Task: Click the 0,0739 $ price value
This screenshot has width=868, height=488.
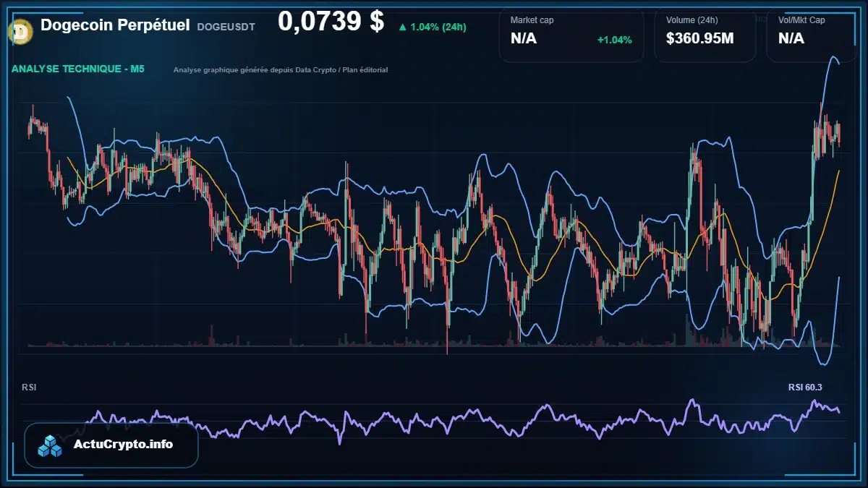Action: point(331,22)
